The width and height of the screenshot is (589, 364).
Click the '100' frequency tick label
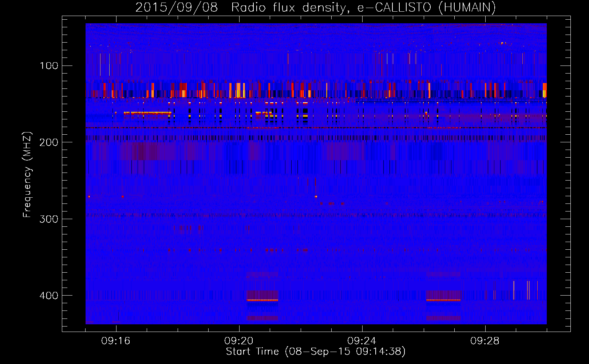(49, 66)
